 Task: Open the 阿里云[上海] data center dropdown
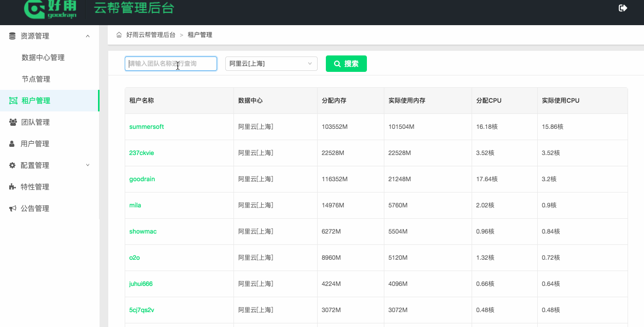pos(271,64)
